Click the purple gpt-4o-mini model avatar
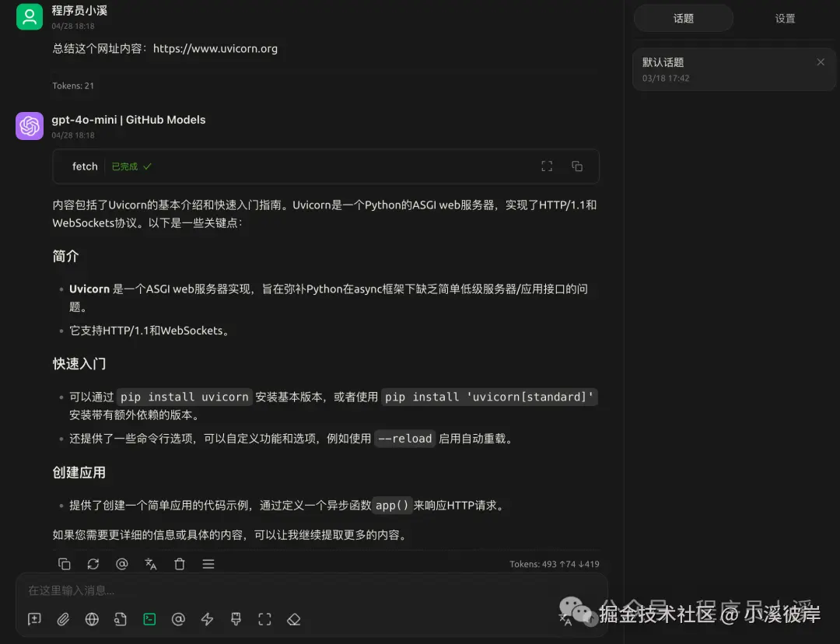The width and height of the screenshot is (840, 644). click(30, 126)
